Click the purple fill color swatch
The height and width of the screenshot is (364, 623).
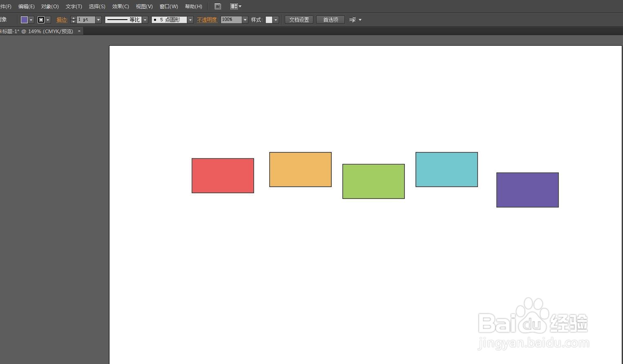point(24,20)
